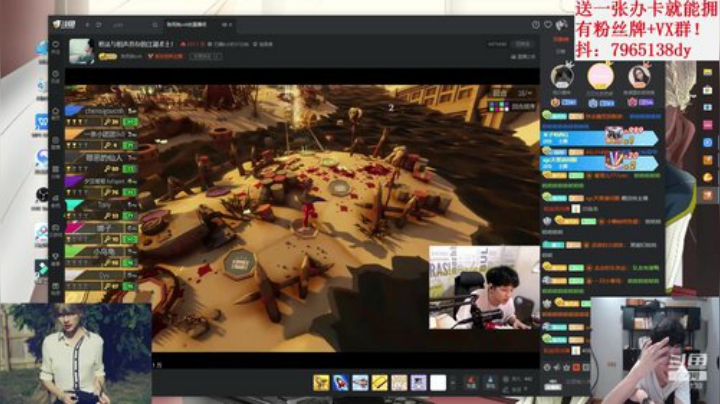720x404 pixels.
Task: Go back with the left arrow button
Action: (87, 25)
